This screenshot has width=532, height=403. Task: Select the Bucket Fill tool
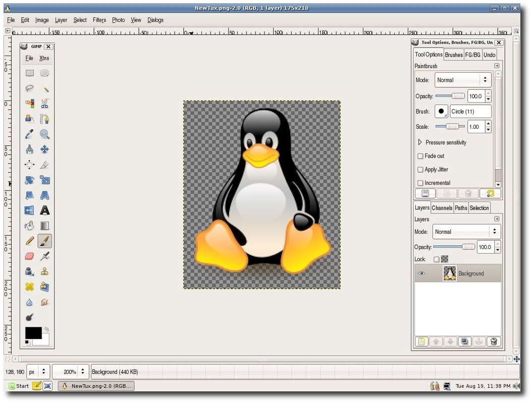[29, 226]
